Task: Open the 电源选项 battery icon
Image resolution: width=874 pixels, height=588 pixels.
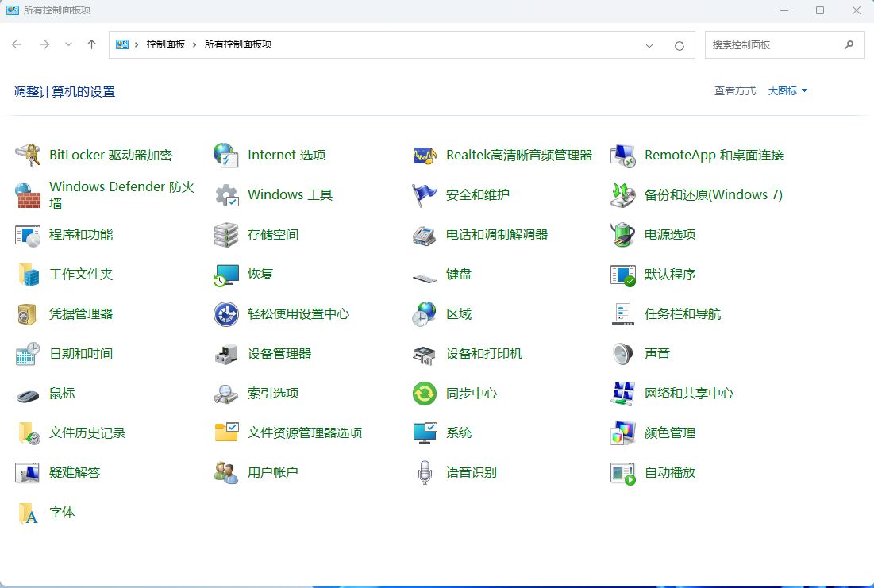Action: pyautogui.click(x=623, y=235)
